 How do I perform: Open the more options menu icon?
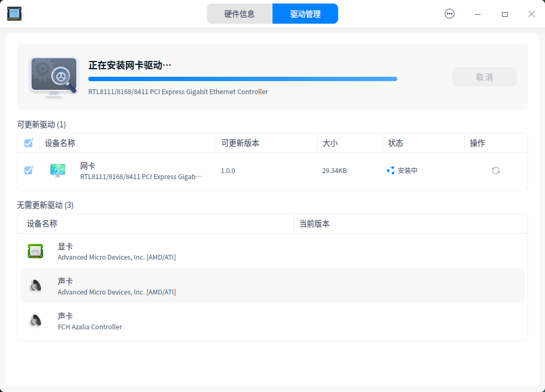(449, 14)
